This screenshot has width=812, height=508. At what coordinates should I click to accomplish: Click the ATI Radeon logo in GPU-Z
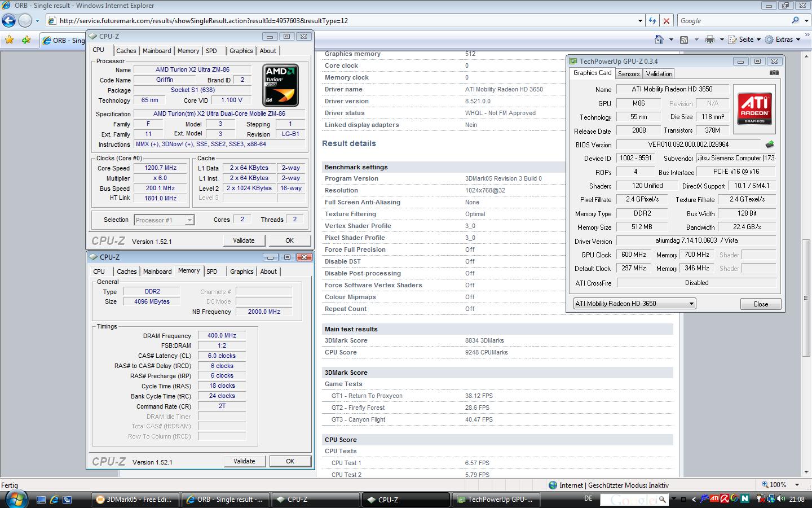754,109
